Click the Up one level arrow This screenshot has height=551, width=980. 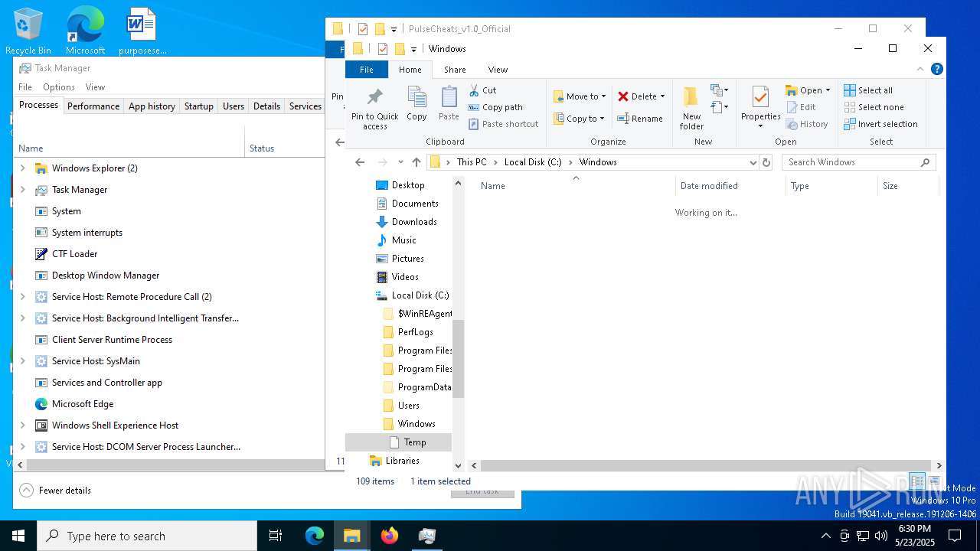pyautogui.click(x=416, y=162)
